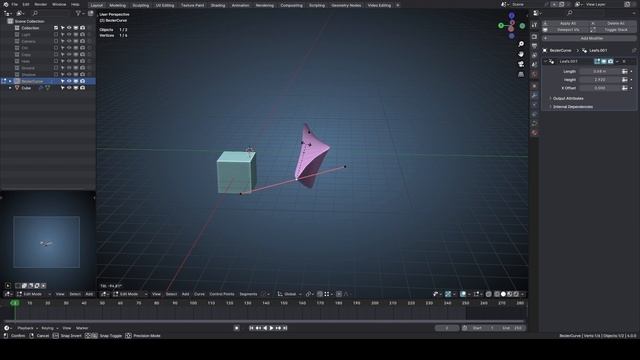
Task: Click frame 100 on the timeline ruler
Action: point(193,303)
